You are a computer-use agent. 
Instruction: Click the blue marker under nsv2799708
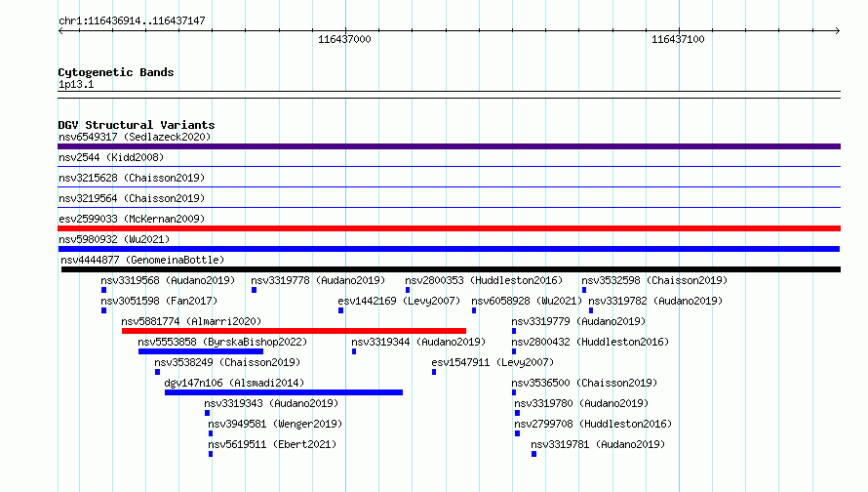(517, 433)
